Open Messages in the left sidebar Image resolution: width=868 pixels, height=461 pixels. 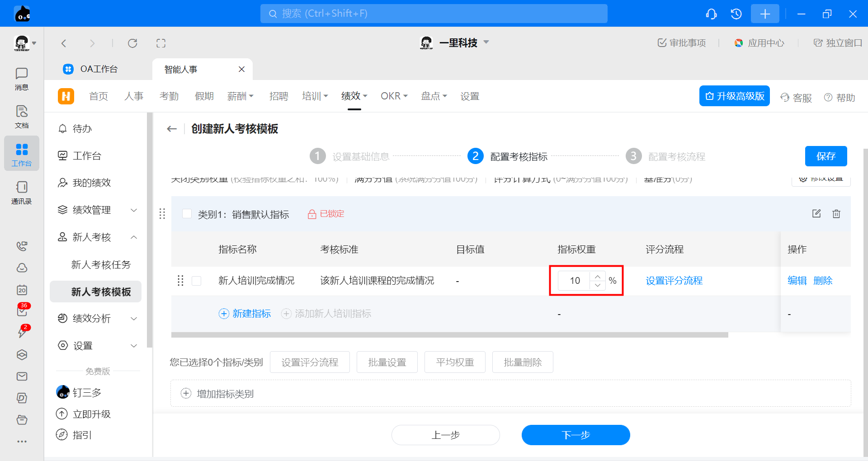coord(21,79)
